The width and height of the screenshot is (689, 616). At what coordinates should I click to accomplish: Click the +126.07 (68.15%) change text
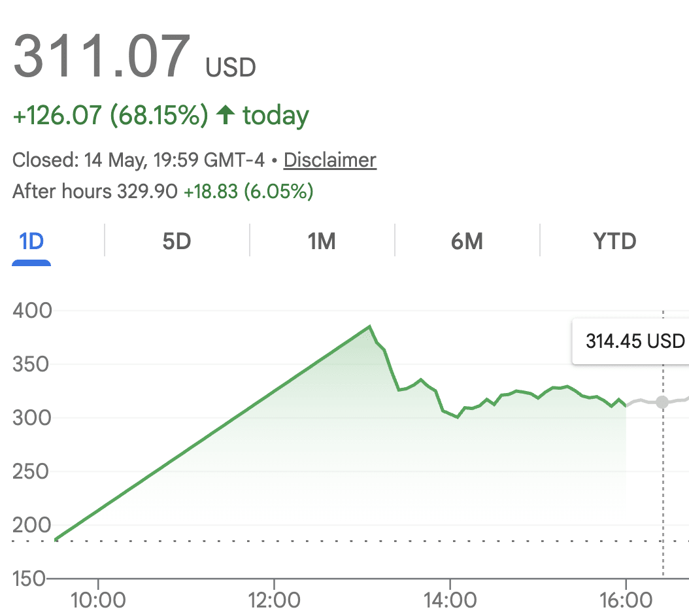[110, 115]
